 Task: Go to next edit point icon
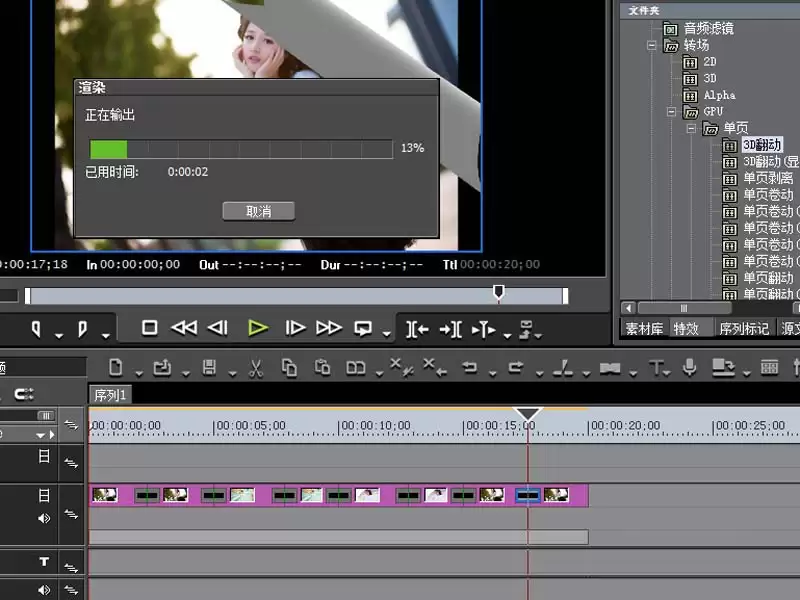click(451, 330)
